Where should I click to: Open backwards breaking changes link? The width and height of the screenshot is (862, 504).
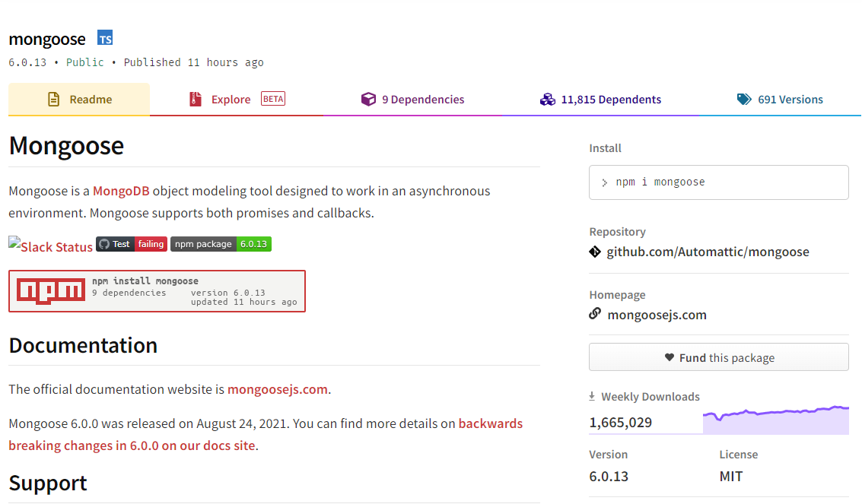(x=266, y=434)
